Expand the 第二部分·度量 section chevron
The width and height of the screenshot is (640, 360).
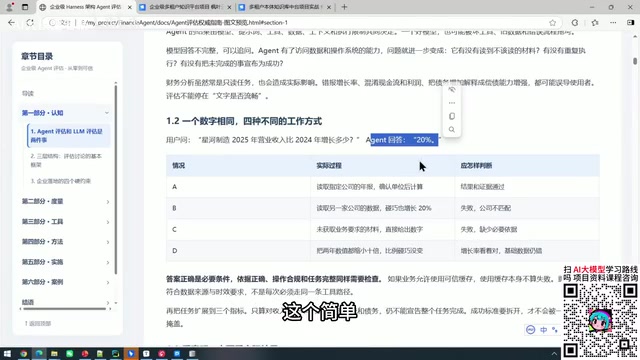click(108, 202)
